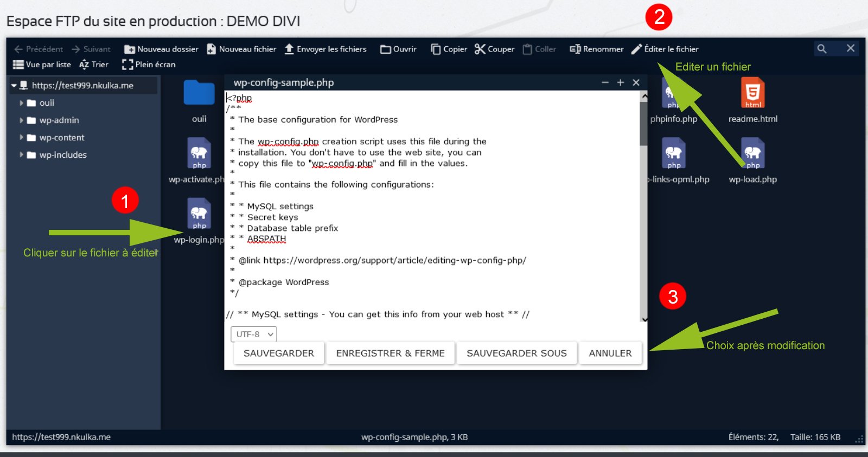Select the wp-links-opml.php file icon

pos(673,153)
